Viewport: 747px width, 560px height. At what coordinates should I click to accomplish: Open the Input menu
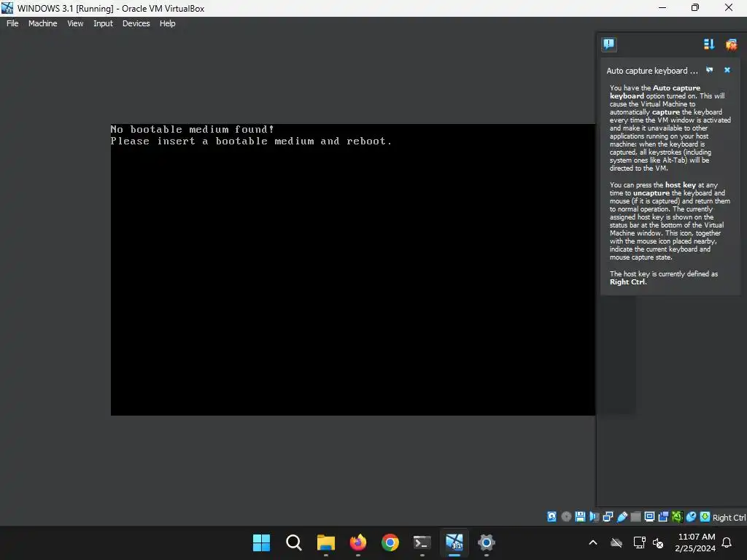[103, 23]
